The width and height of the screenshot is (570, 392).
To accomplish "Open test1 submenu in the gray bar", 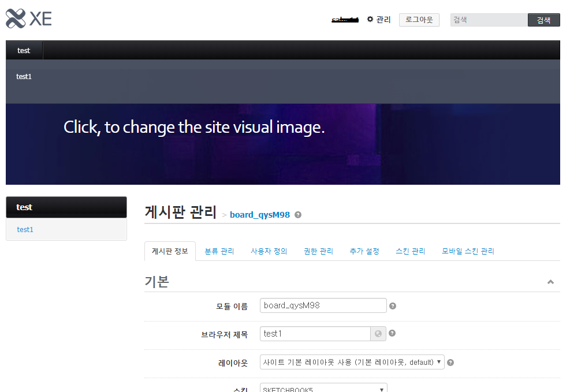I will click(x=24, y=77).
